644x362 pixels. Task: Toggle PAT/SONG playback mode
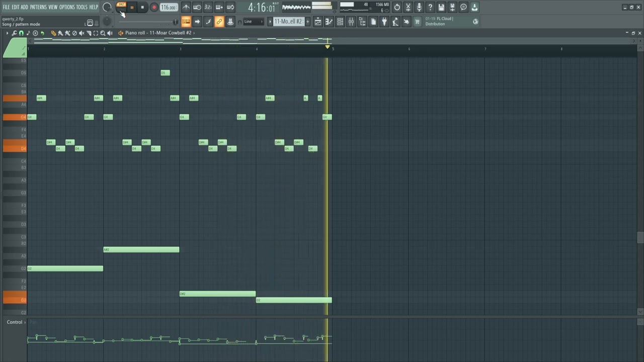coord(121,7)
